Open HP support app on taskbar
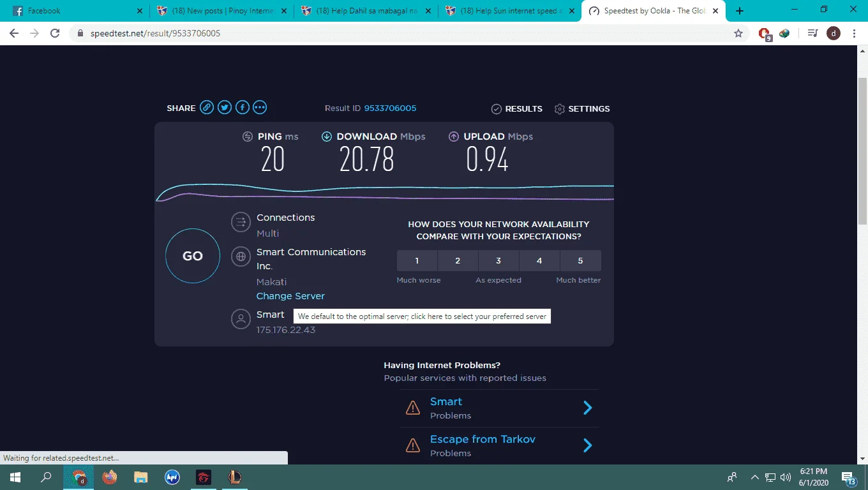 172,477
